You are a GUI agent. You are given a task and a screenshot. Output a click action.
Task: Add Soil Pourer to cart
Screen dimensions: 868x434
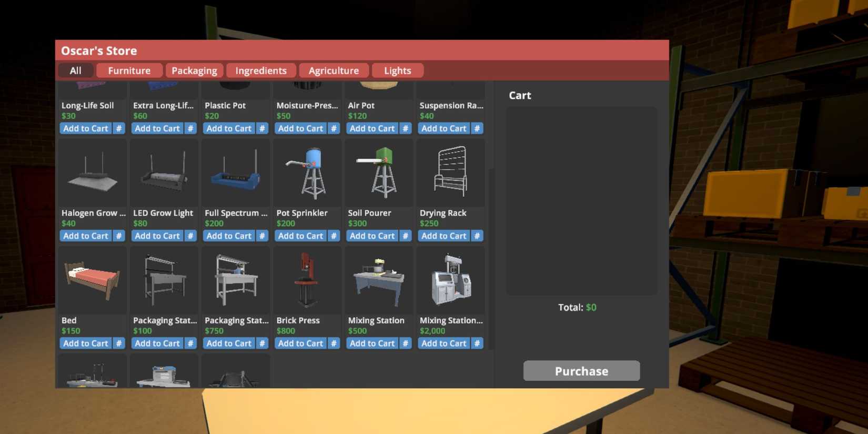pyautogui.click(x=372, y=236)
